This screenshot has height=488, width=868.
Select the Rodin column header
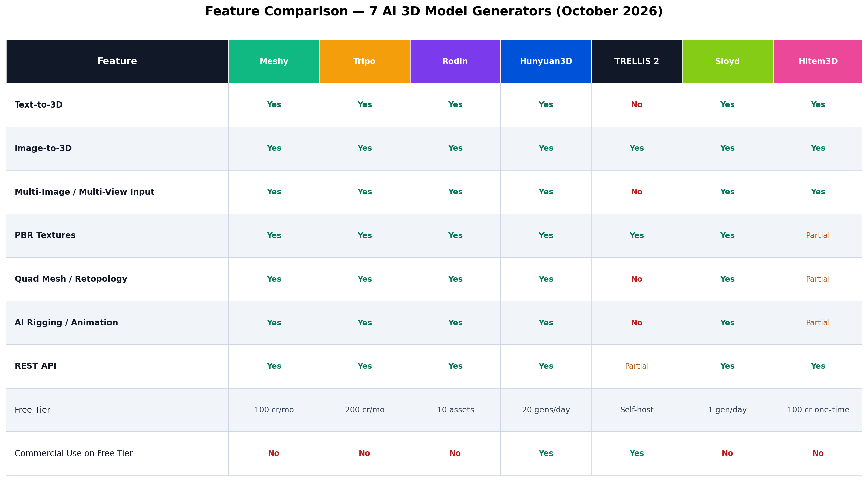click(x=455, y=61)
